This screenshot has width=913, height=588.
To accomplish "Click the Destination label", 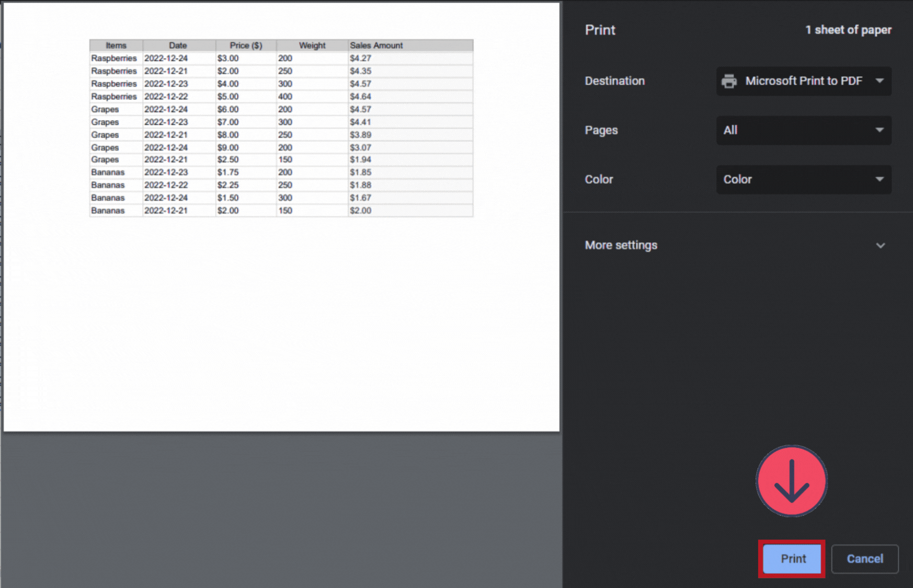I will (x=614, y=81).
